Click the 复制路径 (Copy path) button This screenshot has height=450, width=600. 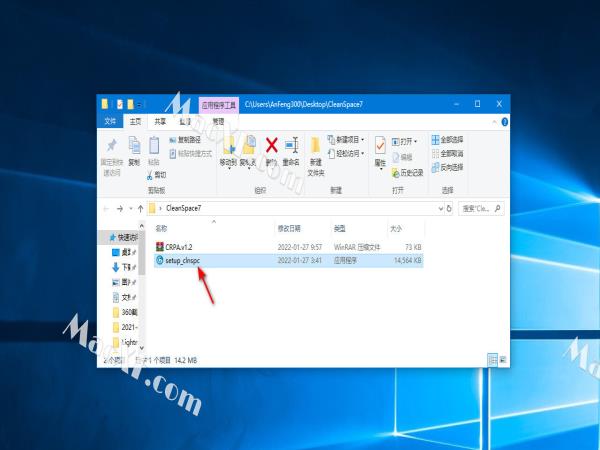point(185,140)
